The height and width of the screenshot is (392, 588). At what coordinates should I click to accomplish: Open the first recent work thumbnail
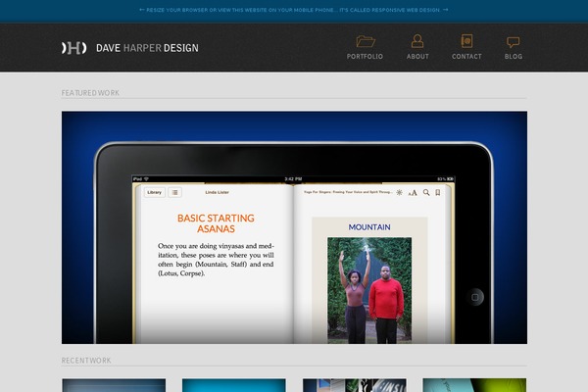(114, 385)
